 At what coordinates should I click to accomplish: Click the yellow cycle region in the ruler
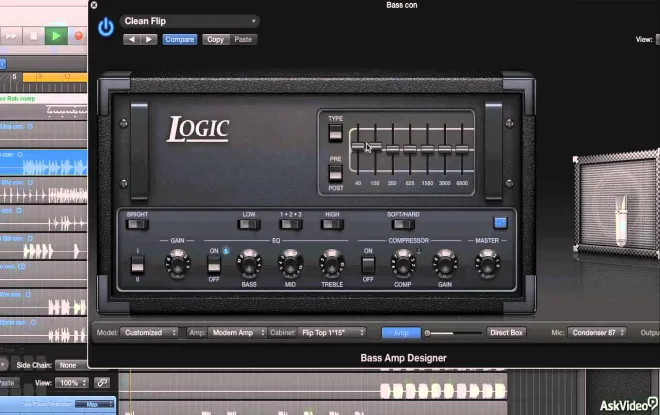point(55,77)
